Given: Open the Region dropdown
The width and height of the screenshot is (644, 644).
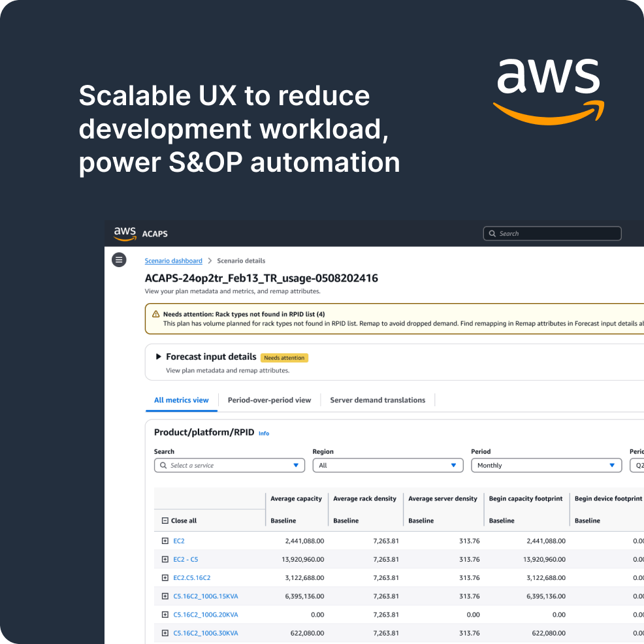Looking at the screenshot, I should [x=388, y=465].
